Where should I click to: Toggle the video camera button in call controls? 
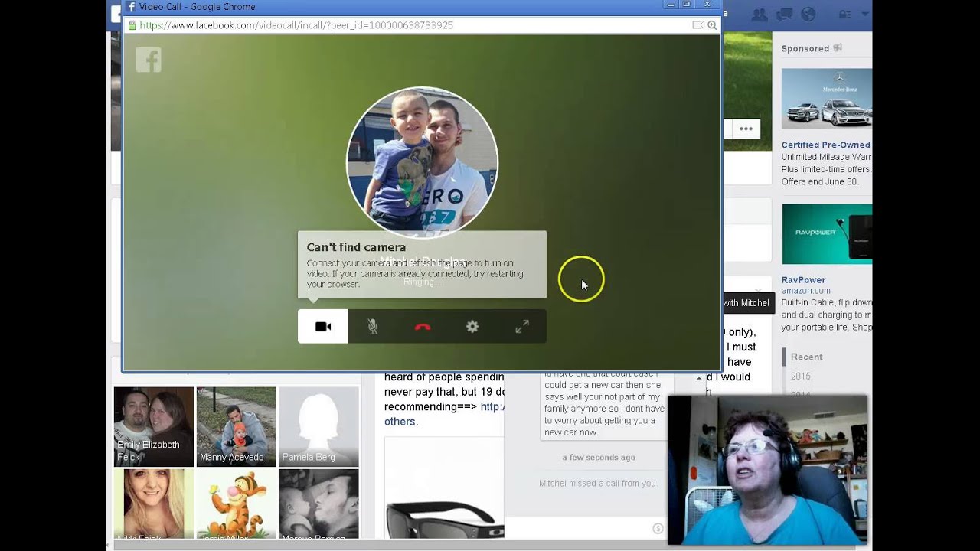coord(322,327)
